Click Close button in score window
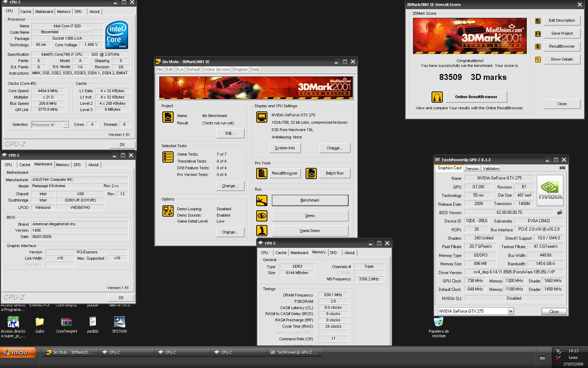 click(562, 104)
